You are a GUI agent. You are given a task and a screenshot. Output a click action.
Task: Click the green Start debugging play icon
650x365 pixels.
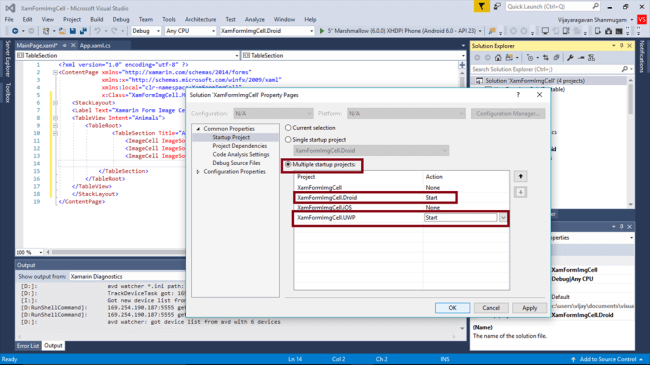pos(322,31)
